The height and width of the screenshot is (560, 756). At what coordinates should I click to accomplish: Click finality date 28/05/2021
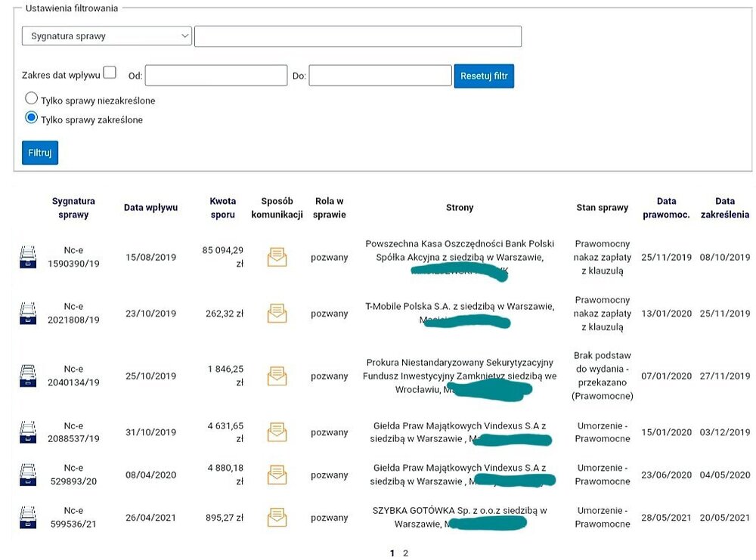click(666, 518)
